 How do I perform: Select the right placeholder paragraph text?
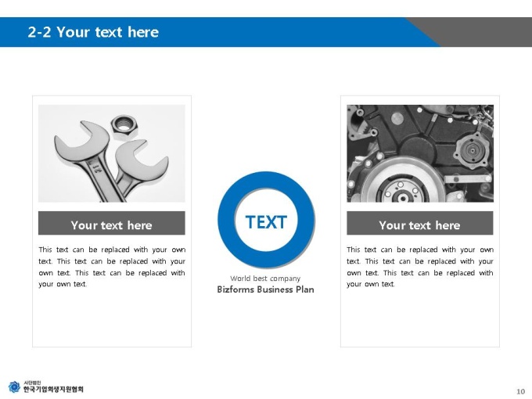[419, 267]
